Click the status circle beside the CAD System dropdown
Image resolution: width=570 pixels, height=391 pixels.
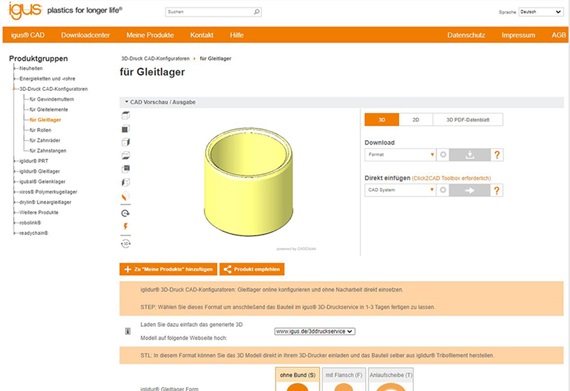443,190
